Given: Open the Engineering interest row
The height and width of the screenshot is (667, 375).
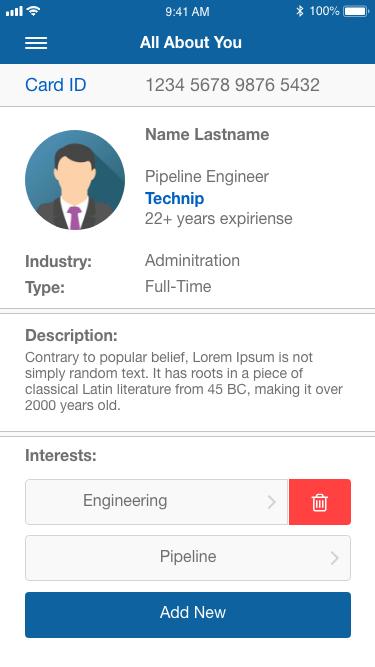Looking at the screenshot, I should [x=157, y=502].
